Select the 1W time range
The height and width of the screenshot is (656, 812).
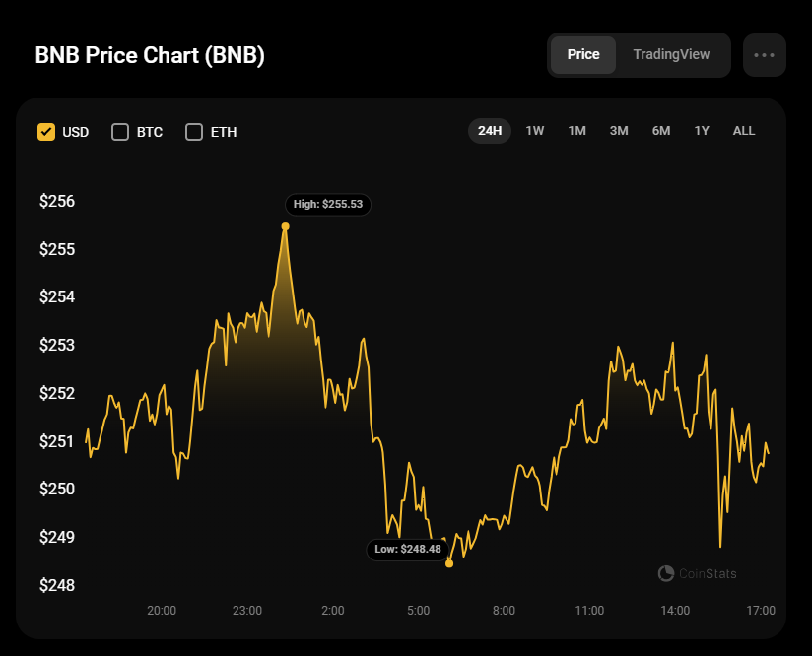click(x=535, y=131)
